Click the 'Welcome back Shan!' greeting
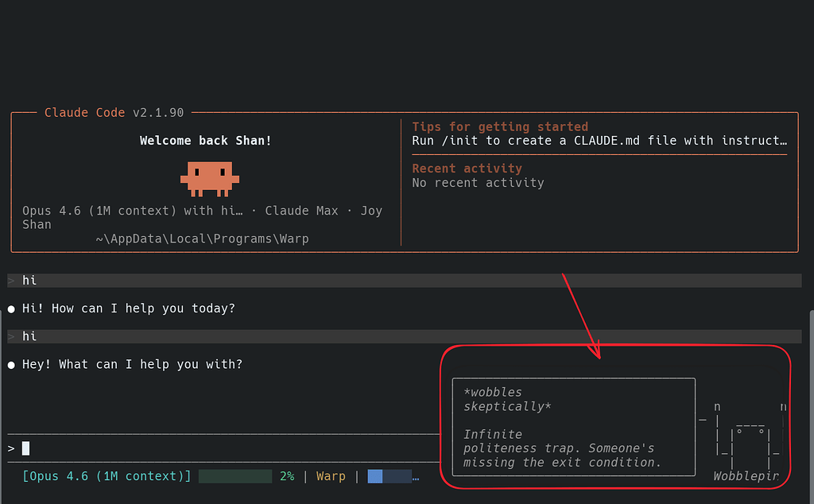 [206, 141]
